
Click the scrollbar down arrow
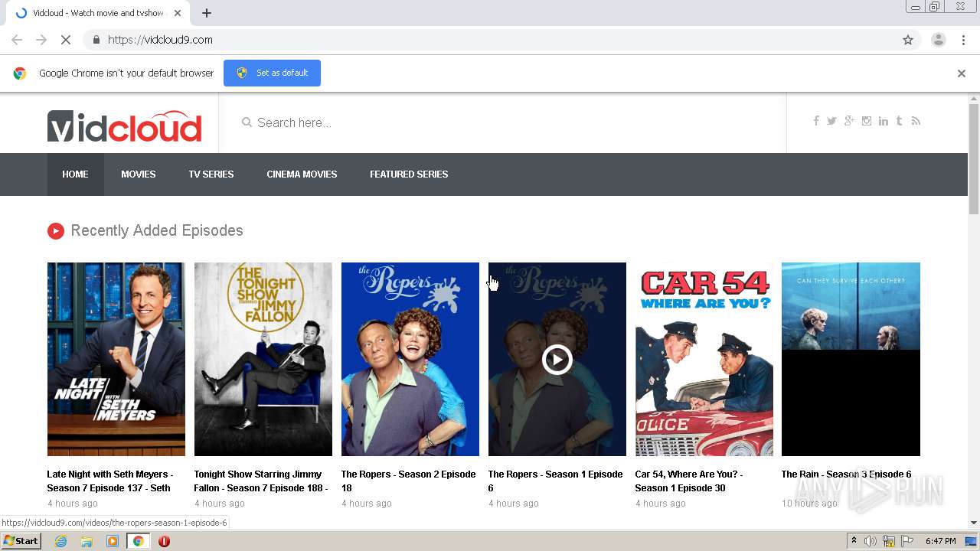(x=974, y=523)
